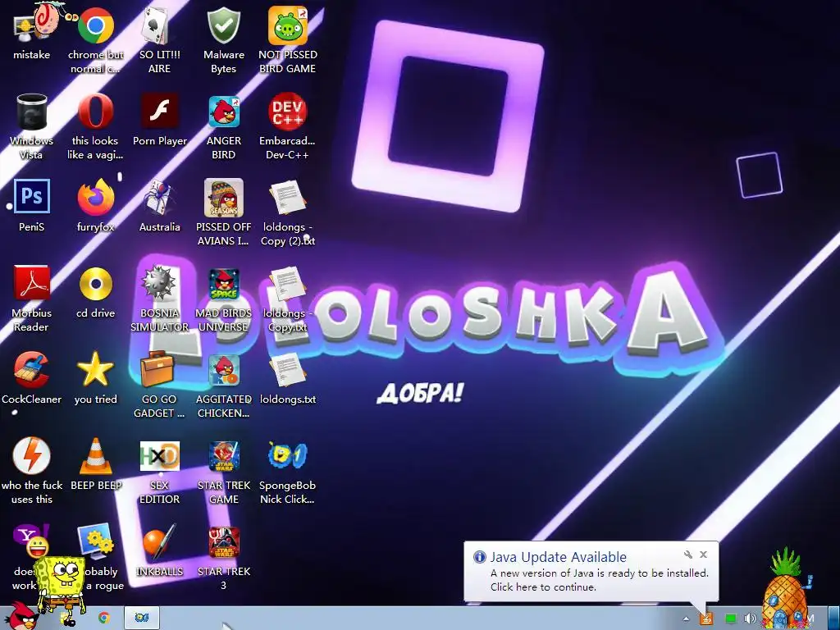The height and width of the screenshot is (630, 840).
Task: Open the furryfox Firefox icon
Action: pos(95,197)
